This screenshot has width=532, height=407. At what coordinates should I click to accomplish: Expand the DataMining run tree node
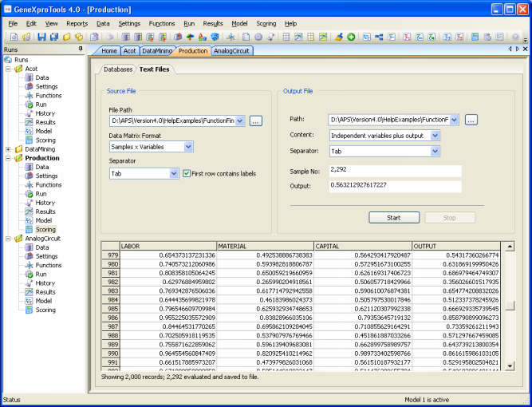click(x=8, y=149)
